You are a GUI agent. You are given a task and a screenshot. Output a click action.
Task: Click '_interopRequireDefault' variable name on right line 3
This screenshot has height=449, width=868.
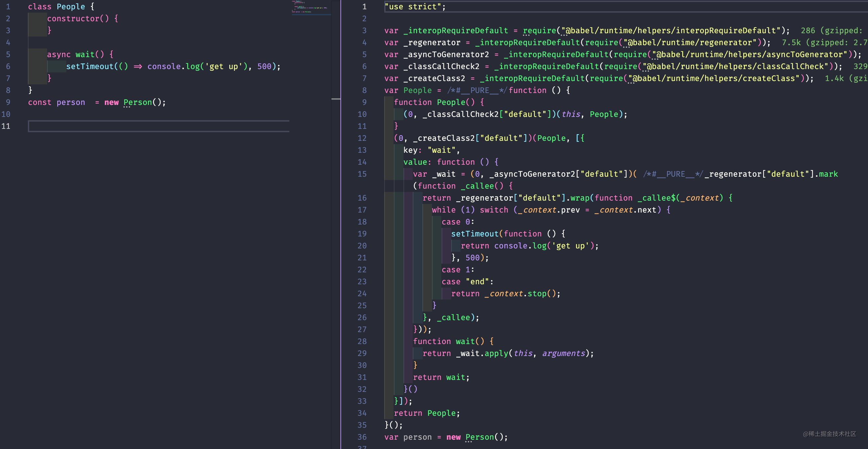(456, 31)
